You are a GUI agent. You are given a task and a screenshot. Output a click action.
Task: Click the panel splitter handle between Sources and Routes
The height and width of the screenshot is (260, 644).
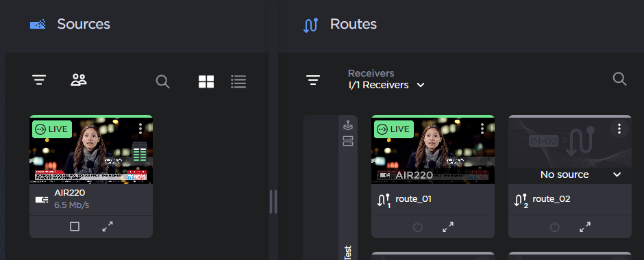(x=273, y=201)
